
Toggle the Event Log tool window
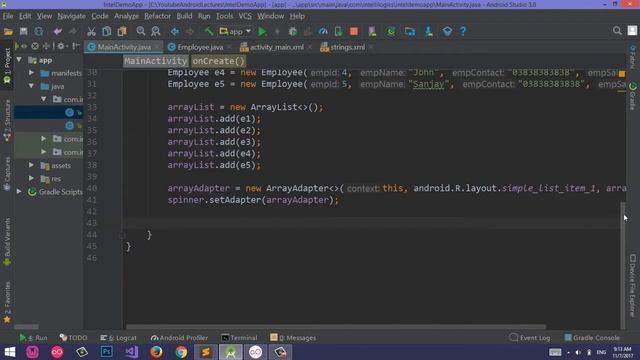530,338
